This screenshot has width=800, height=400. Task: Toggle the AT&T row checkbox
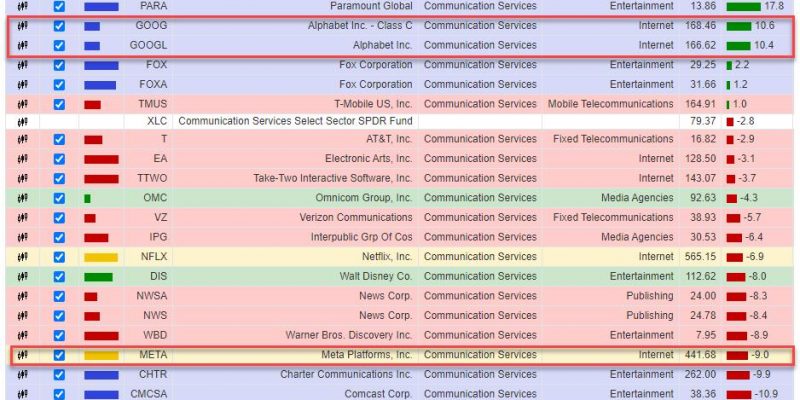[59, 139]
